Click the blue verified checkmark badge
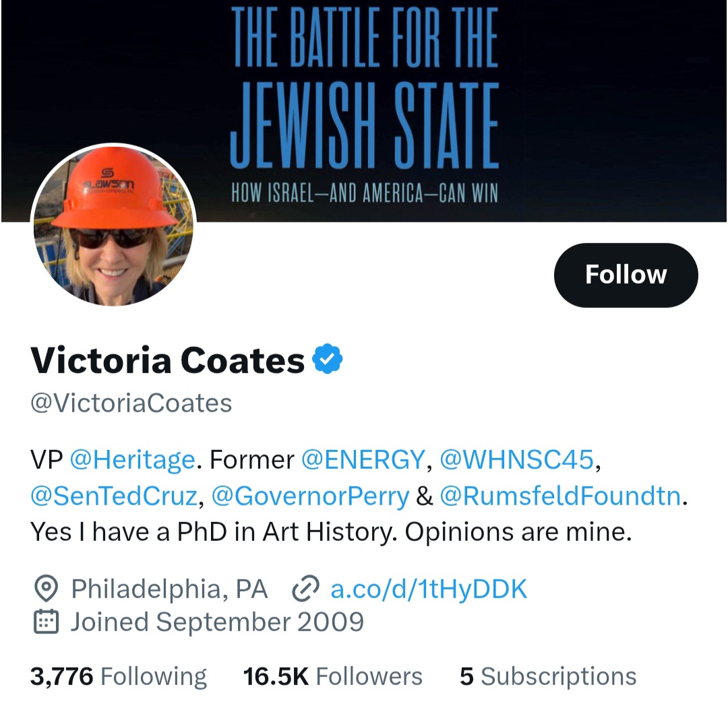The image size is (728, 710). 328,360
